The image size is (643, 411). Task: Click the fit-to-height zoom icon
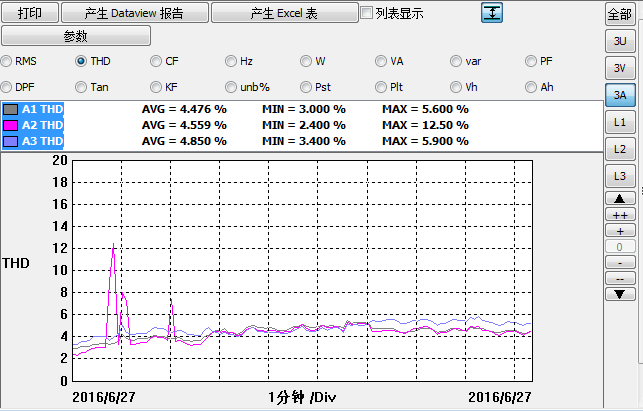(x=492, y=13)
